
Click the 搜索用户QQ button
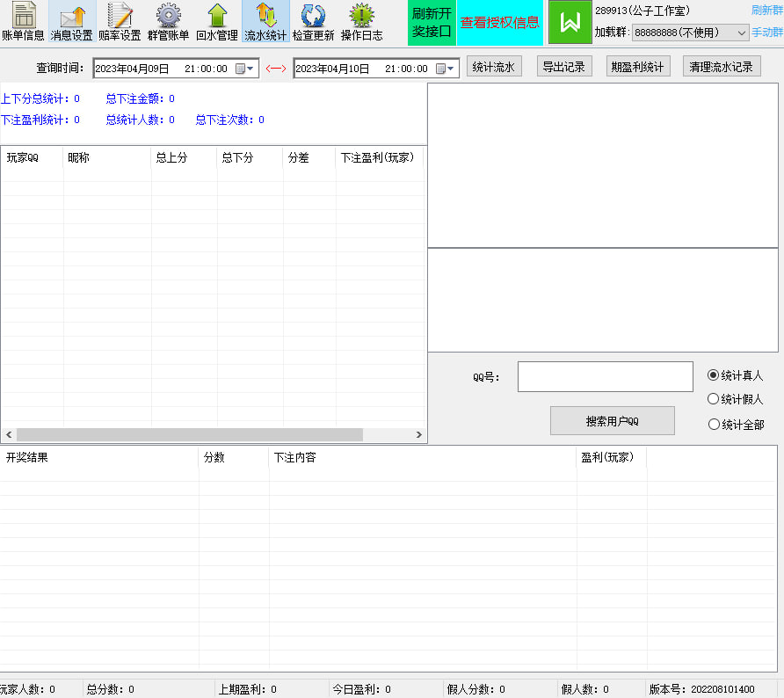(x=612, y=421)
